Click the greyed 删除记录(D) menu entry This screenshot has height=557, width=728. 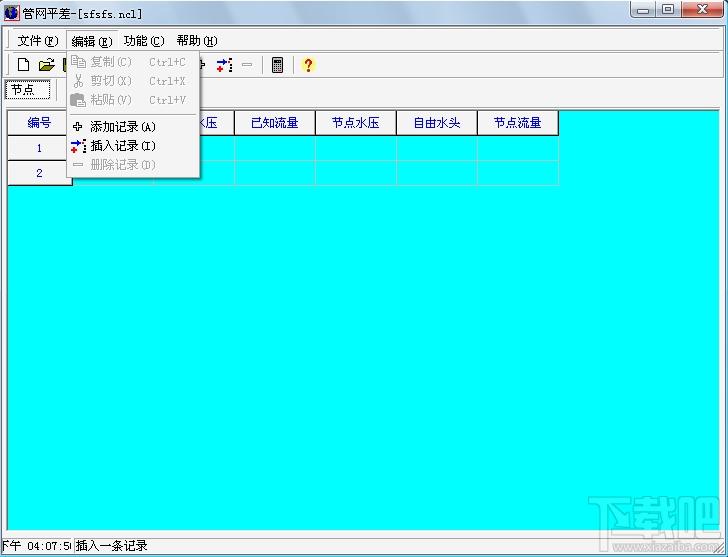pyautogui.click(x=133, y=165)
